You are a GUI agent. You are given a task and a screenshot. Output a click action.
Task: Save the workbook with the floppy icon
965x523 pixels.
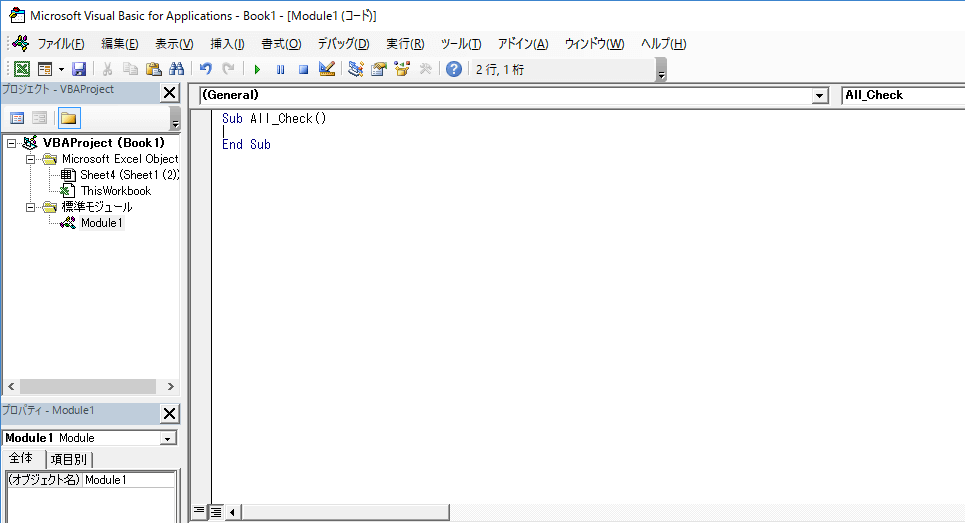point(79,69)
